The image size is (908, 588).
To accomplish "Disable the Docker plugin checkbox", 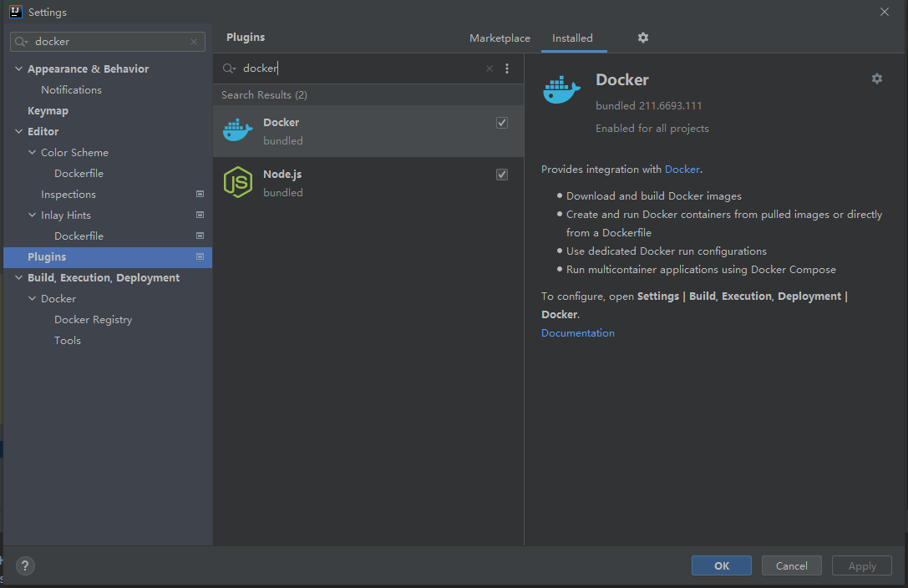I will click(502, 123).
